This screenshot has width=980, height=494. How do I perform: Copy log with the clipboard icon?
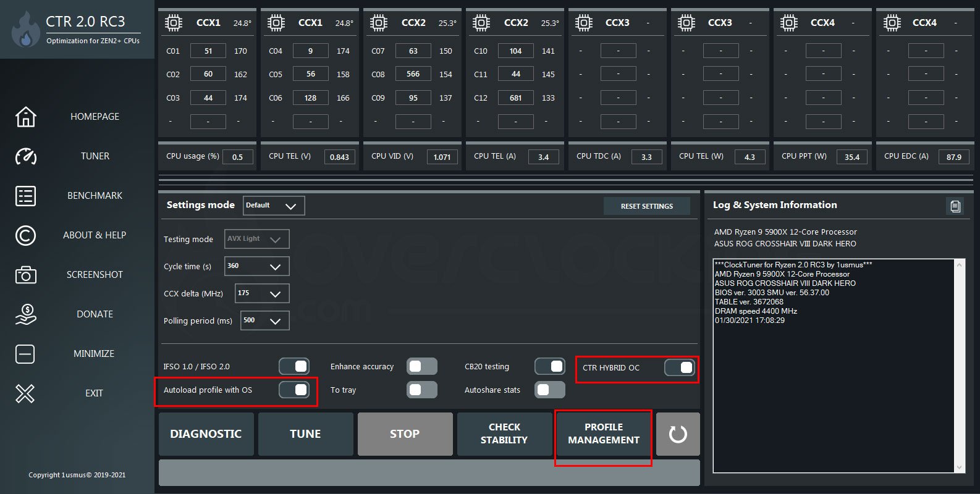coord(955,206)
